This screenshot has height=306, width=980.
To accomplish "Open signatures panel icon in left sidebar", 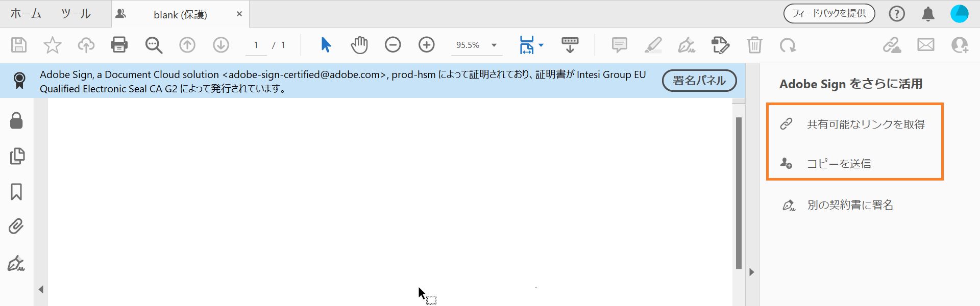I will point(16,263).
